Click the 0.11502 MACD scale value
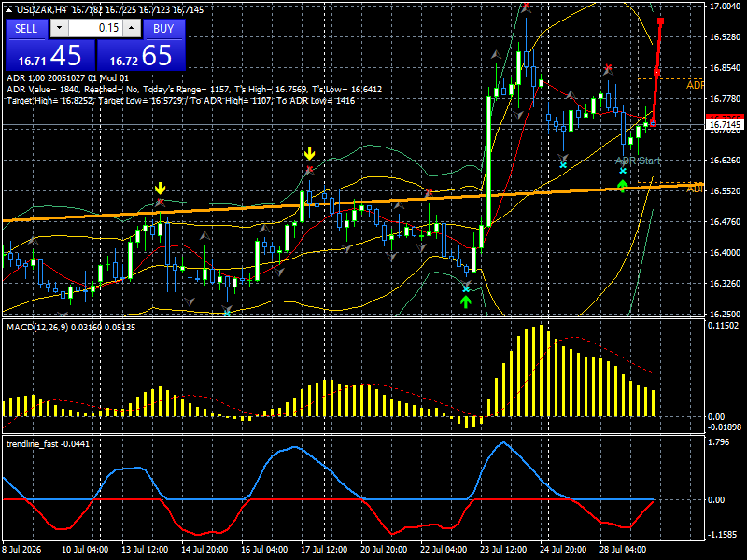747x560 pixels. 723,326
